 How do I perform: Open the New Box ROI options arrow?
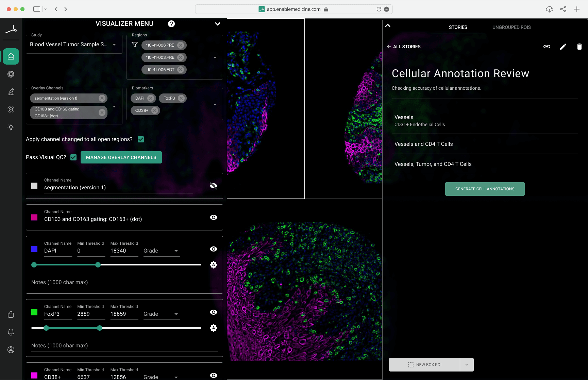tap(467, 365)
